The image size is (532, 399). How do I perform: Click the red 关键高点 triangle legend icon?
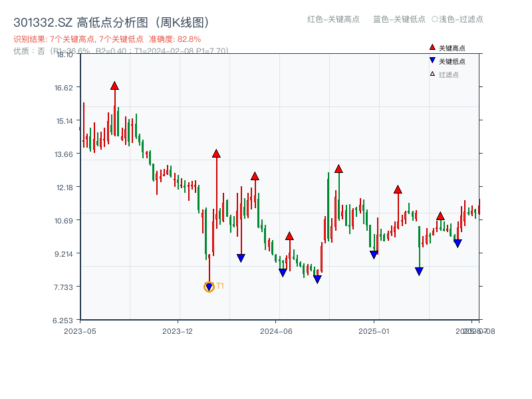(431, 47)
